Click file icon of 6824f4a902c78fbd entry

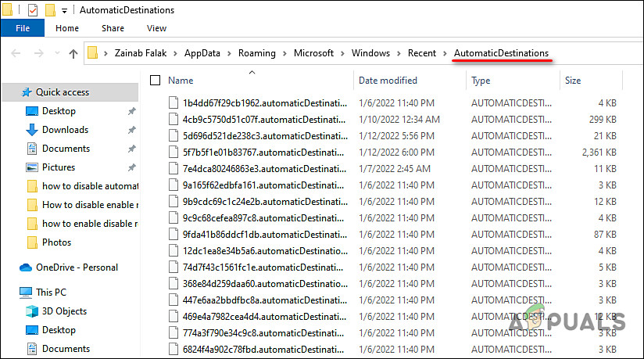point(174,350)
